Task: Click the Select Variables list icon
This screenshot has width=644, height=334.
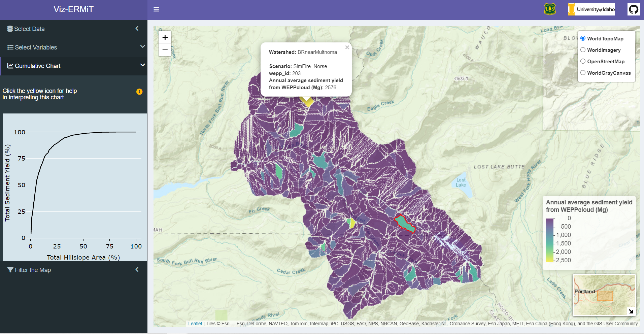Action: (x=10, y=47)
